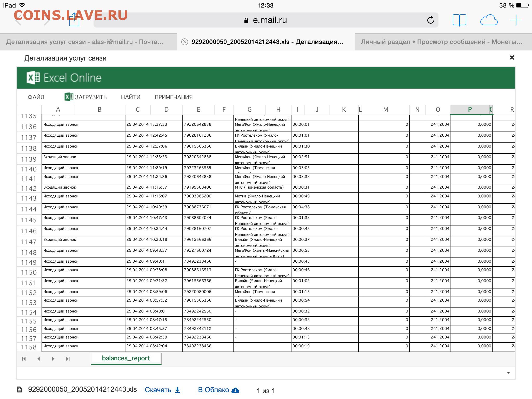Click phone number 79227600724
Viewport: 532px width, 399px height.
coord(198,250)
